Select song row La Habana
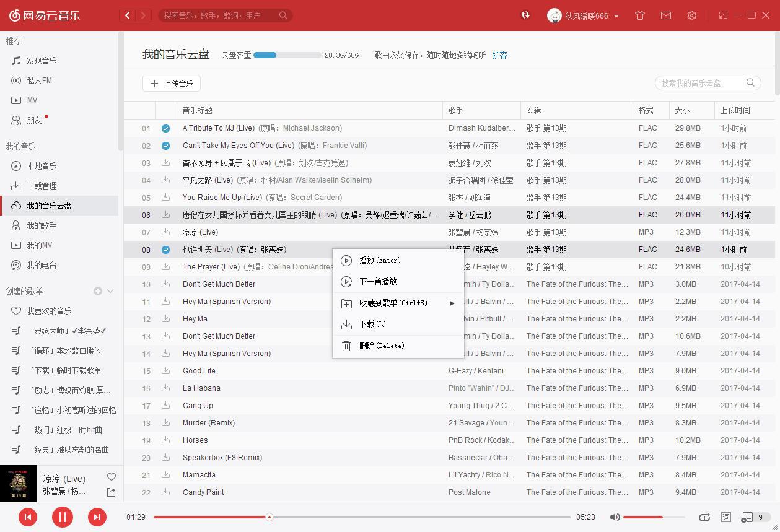780x532 pixels. point(449,388)
